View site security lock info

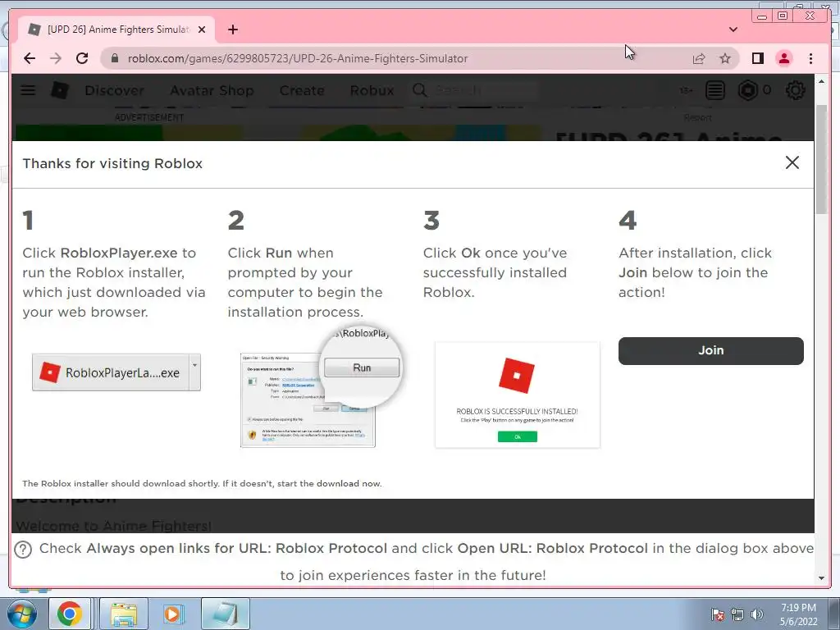(115, 58)
